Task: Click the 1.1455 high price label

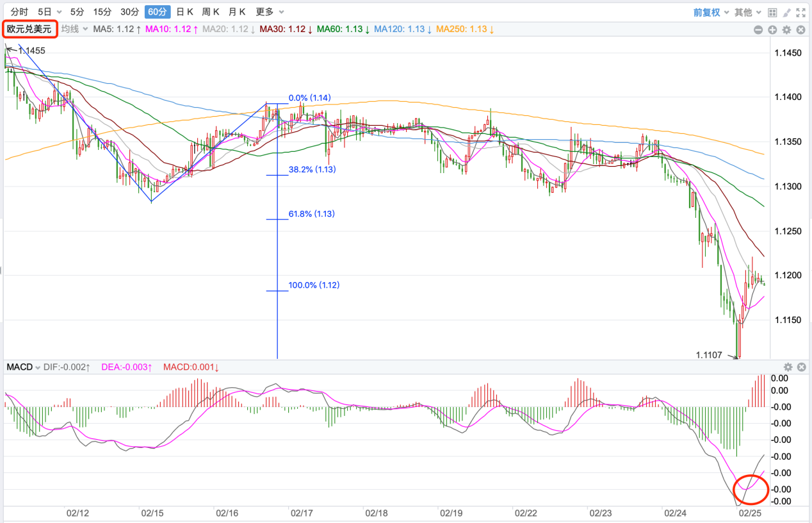Action: 32,50
